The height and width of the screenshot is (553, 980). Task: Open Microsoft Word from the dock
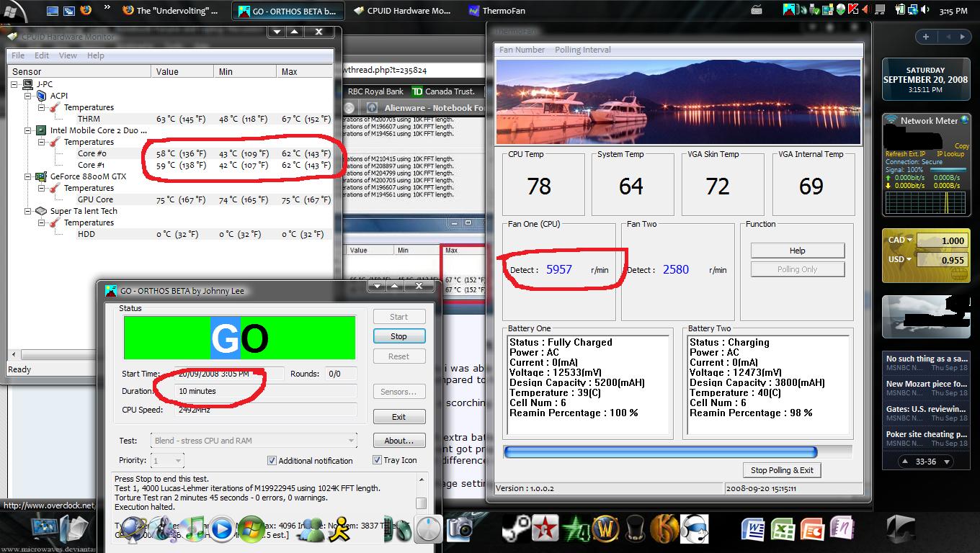(x=753, y=530)
